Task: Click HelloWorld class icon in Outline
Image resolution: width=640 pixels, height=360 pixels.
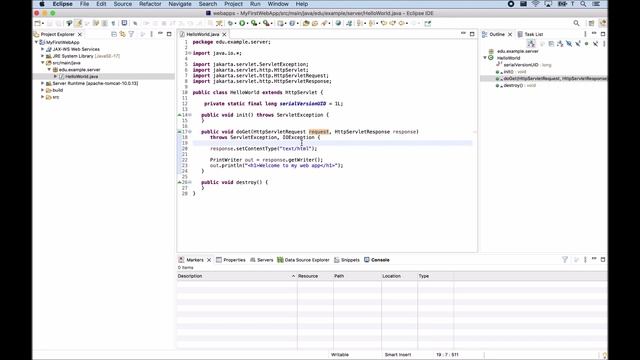Action: 491,58
